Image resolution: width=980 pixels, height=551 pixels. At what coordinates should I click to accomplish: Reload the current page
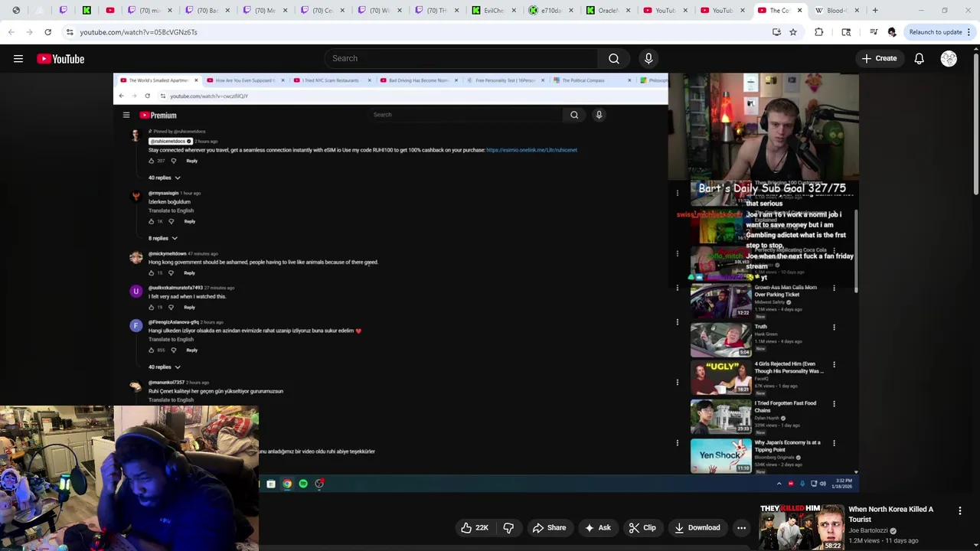click(47, 32)
